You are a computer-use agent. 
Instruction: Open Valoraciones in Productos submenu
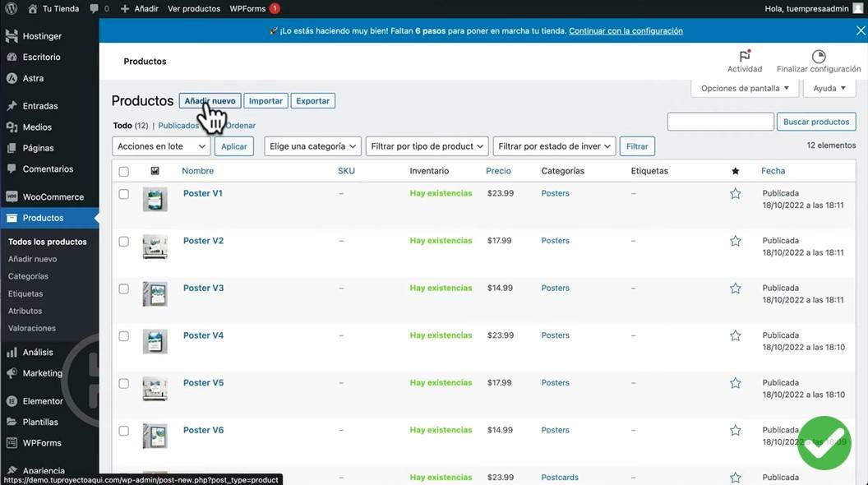click(x=31, y=328)
